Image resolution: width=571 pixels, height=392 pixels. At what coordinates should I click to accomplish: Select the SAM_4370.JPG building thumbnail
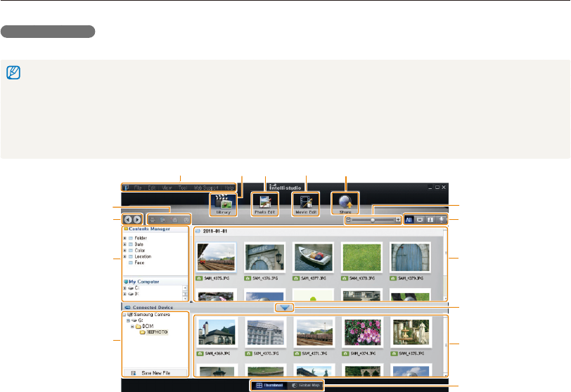(266, 332)
